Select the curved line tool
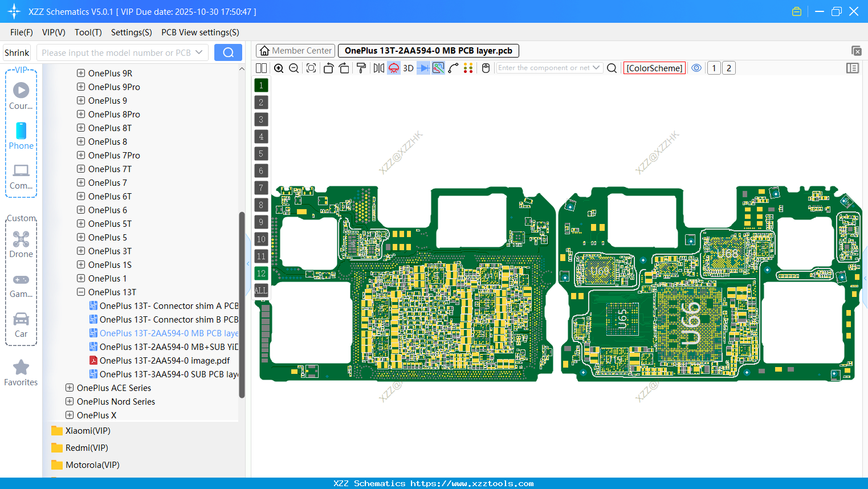 click(x=454, y=68)
